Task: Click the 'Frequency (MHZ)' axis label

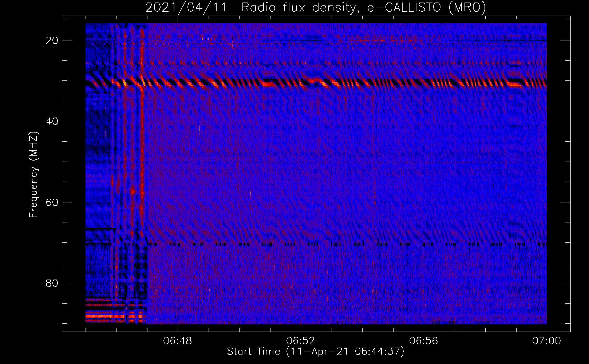Action: coord(33,175)
